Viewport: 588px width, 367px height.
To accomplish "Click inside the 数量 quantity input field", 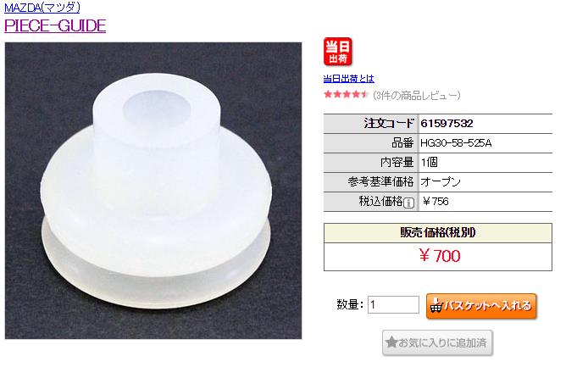I will click(393, 305).
